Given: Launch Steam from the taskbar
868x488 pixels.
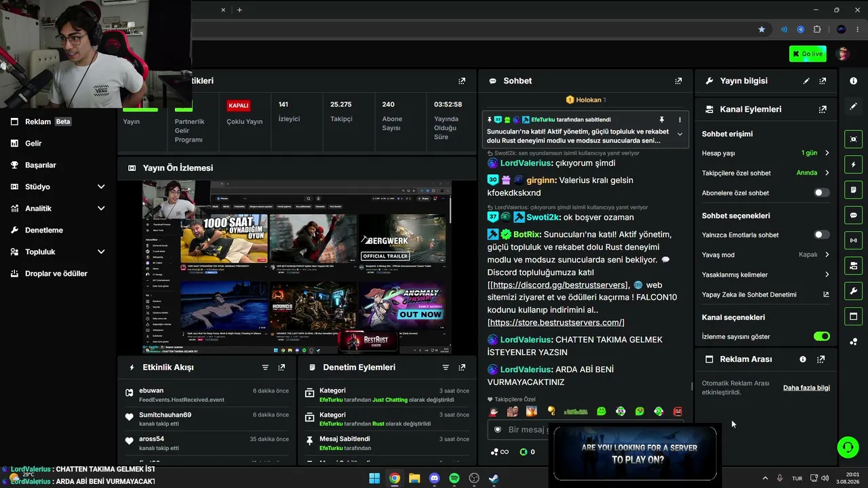Looking at the screenshot, I should (x=494, y=479).
